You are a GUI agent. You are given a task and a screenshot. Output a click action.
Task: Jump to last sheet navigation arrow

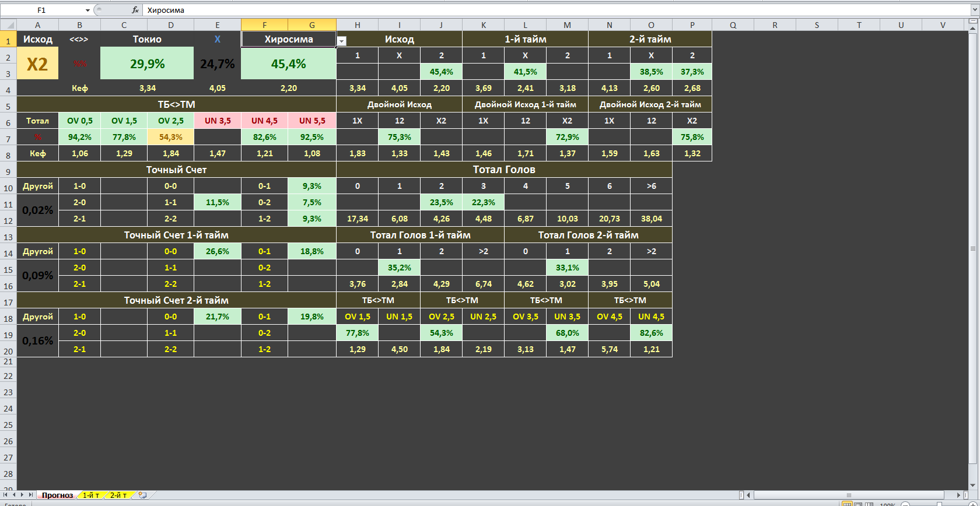(30, 495)
